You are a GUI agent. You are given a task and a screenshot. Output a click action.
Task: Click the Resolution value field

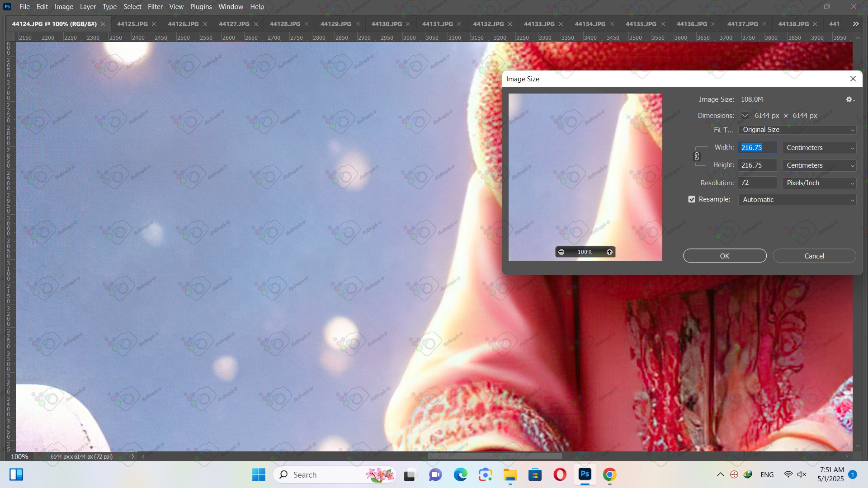coord(757,183)
